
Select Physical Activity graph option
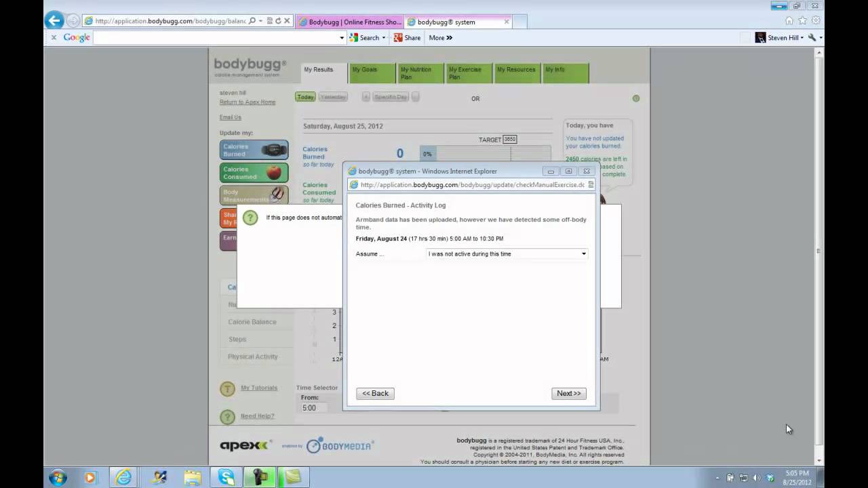click(253, 357)
